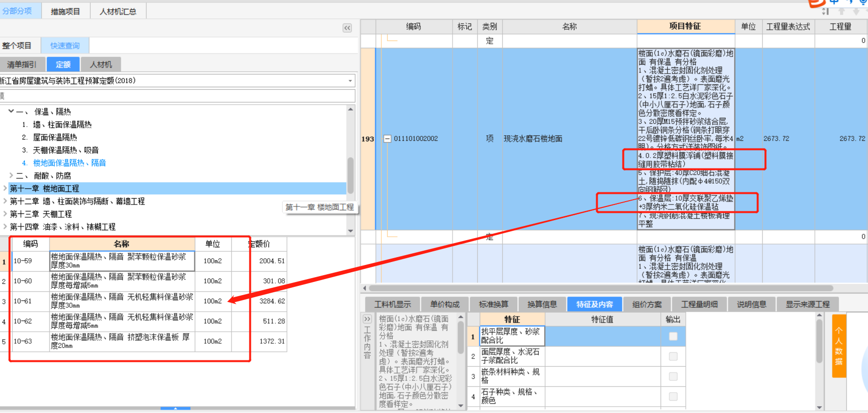Open the 组价方案 tab
The image size is (868, 413).
click(647, 304)
